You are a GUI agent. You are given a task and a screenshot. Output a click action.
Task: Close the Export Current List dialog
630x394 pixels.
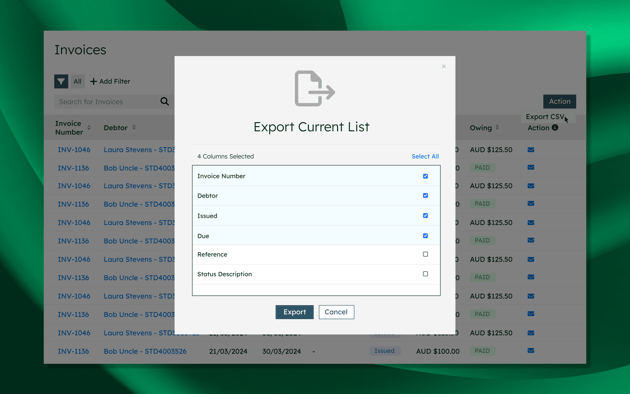point(444,66)
